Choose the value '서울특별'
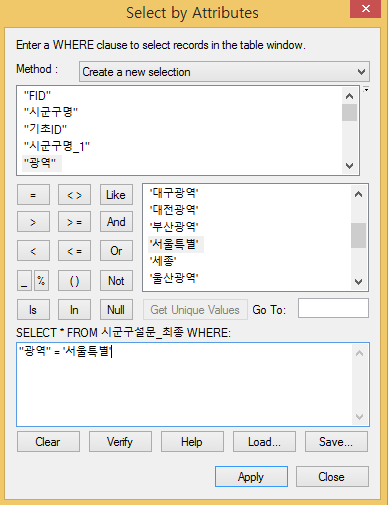Screen dimensions: 388x505 [176, 244]
